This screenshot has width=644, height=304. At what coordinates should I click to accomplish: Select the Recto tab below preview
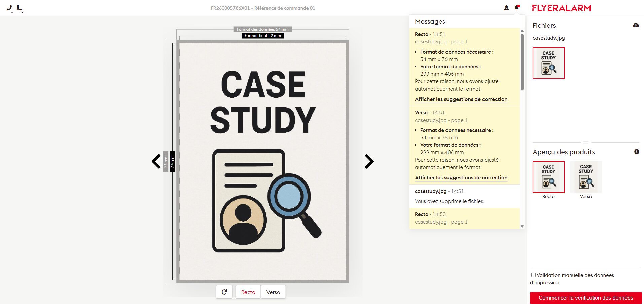pos(248,292)
